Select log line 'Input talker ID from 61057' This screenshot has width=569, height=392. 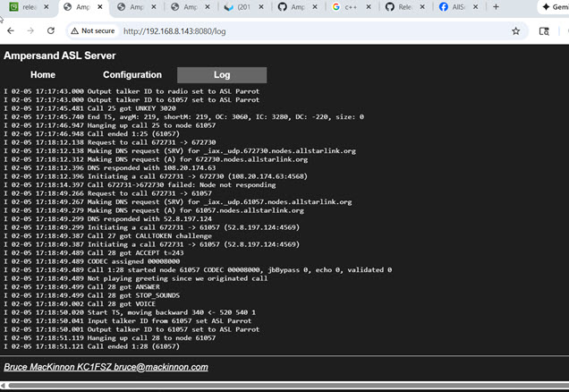tap(127, 321)
